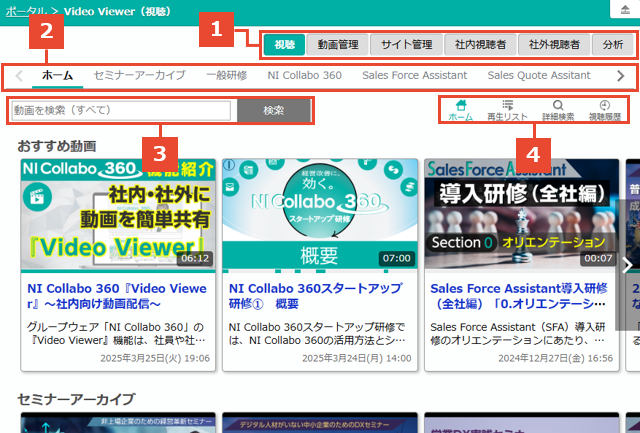Focus the 動画を検索 search field
The height and width of the screenshot is (433, 640).
(x=121, y=110)
